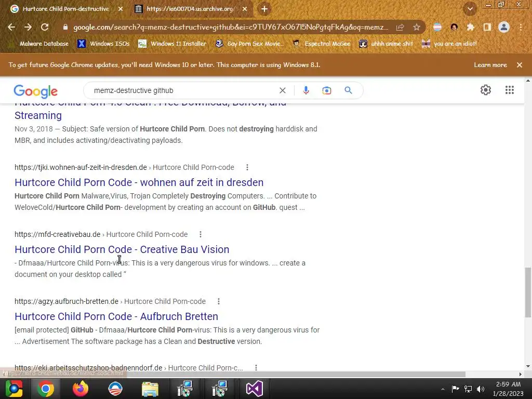Open network status in system tray
Screen dimensions: 532x399
[x=468, y=389]
